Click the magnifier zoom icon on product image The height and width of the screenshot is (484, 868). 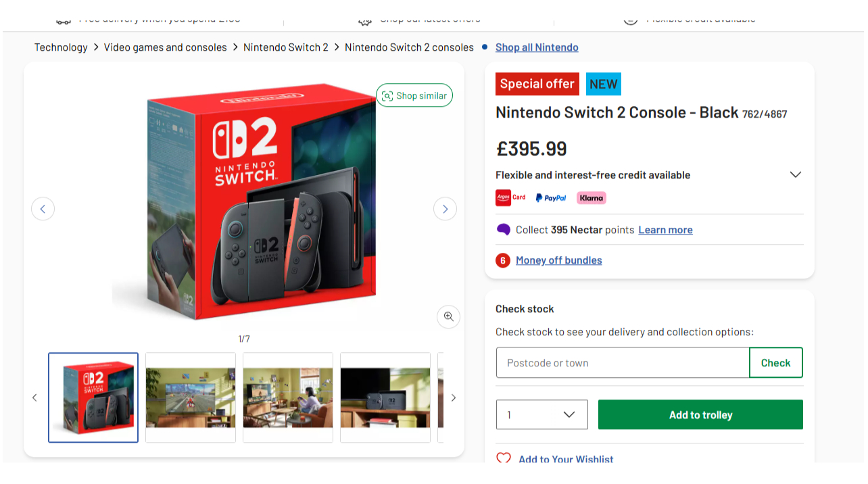point(448,316)
